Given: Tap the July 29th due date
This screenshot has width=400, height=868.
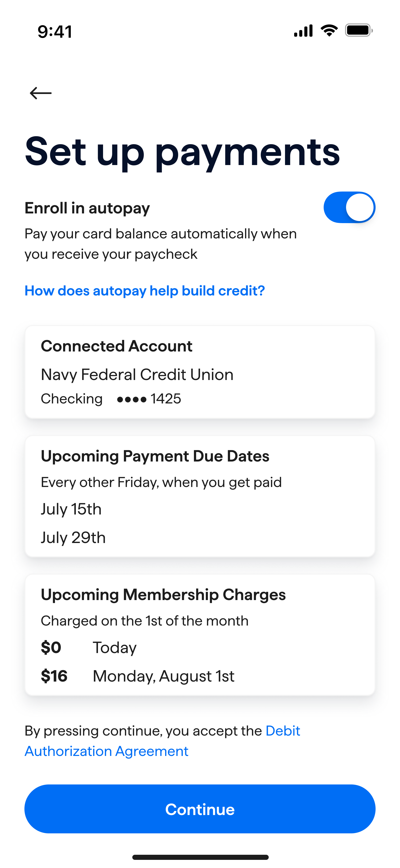Looking at the screenshot, I should pyautogui.click(x=73, y=537).
